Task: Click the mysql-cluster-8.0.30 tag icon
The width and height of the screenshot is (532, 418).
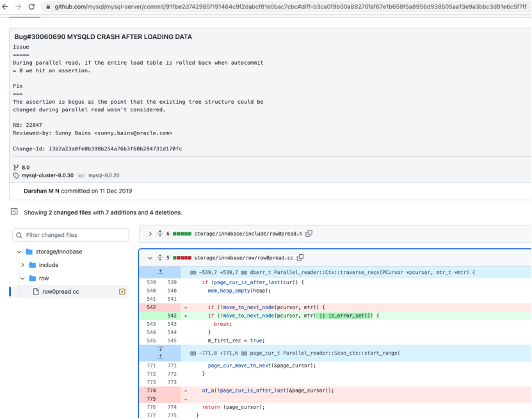Action: click(17, 175)
